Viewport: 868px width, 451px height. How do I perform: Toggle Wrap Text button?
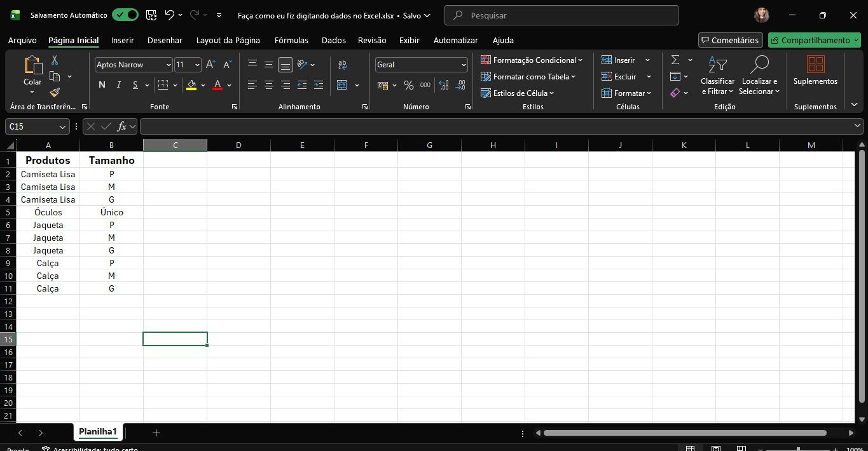click(342, 64)
